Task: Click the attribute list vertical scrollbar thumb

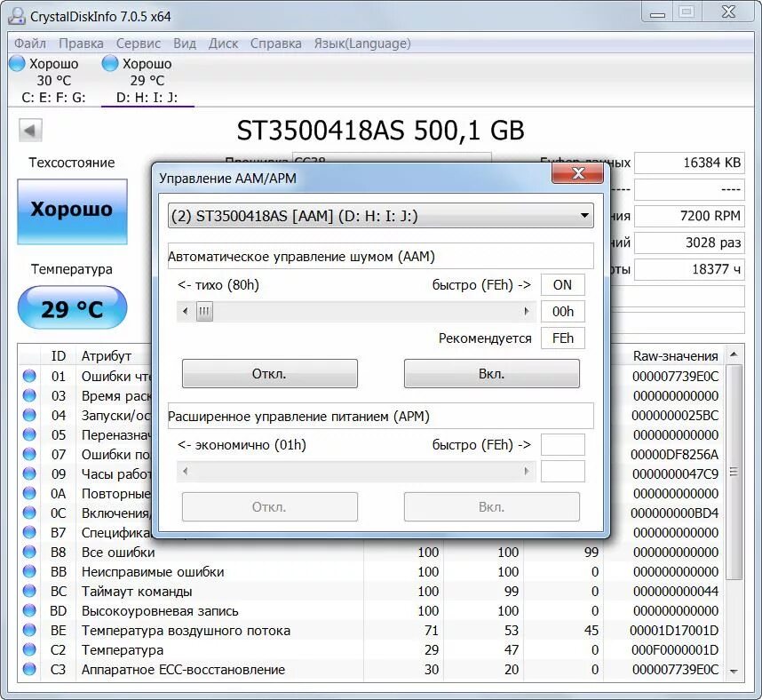Action: coord(734,472)
